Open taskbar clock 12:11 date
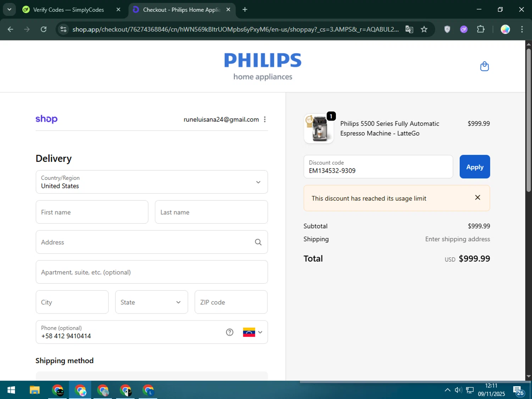 [491, 390]
